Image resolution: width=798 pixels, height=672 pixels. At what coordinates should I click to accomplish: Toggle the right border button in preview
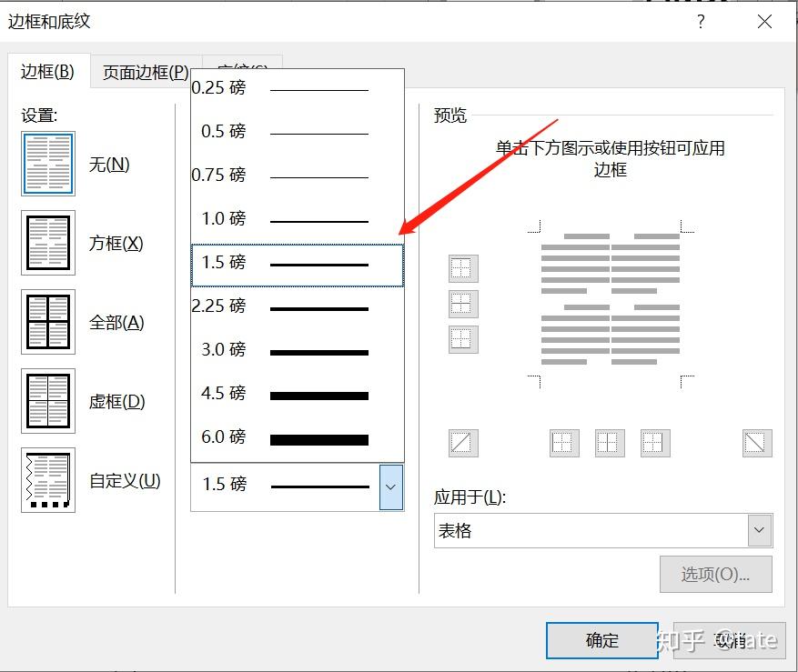tap(655, 443)
